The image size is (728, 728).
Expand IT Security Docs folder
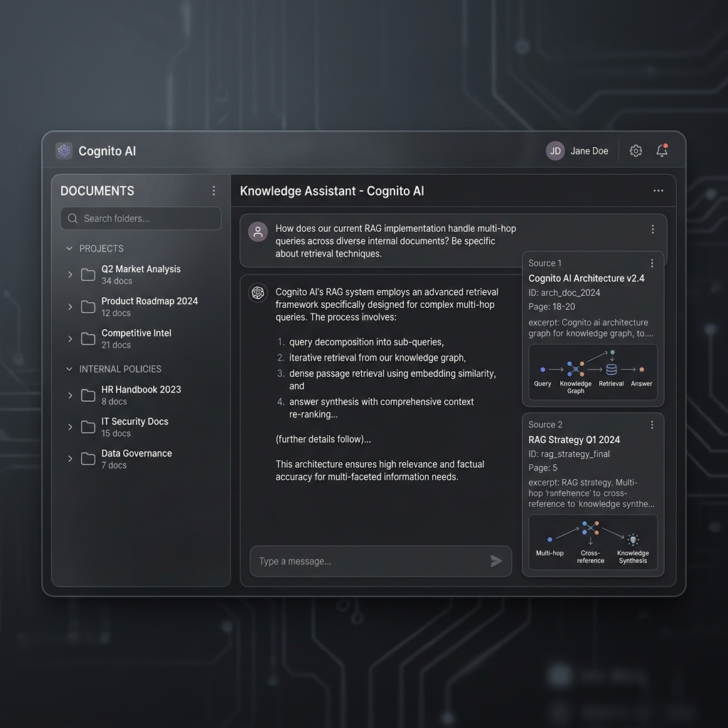70,427
